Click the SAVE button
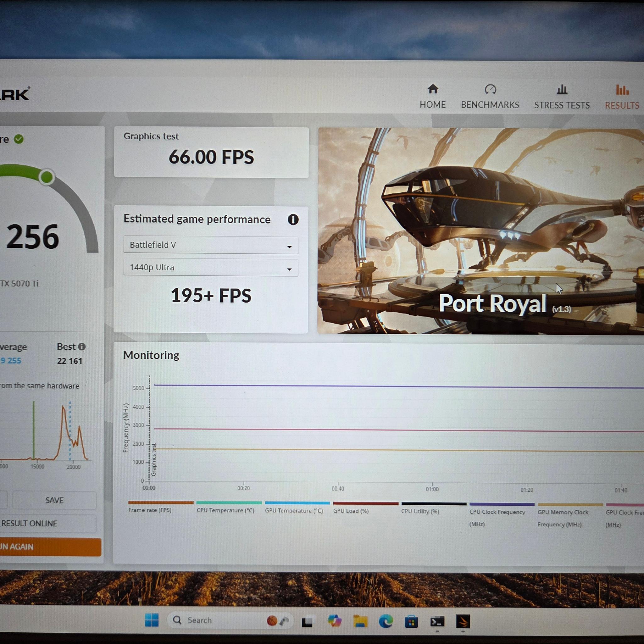 click(54, 500)
